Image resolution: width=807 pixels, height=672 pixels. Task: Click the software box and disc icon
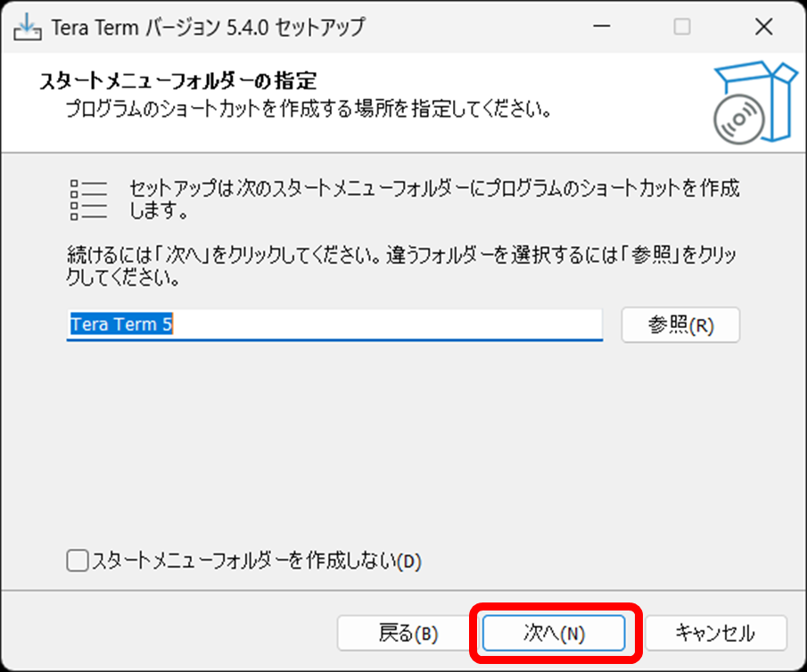click(x=755, y=102)
